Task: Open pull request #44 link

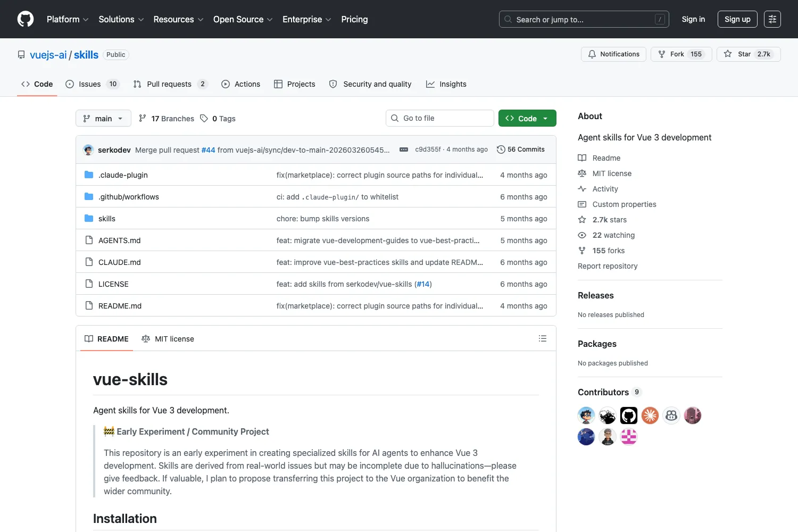Action: pyautogui.click(x=209, y=150)
